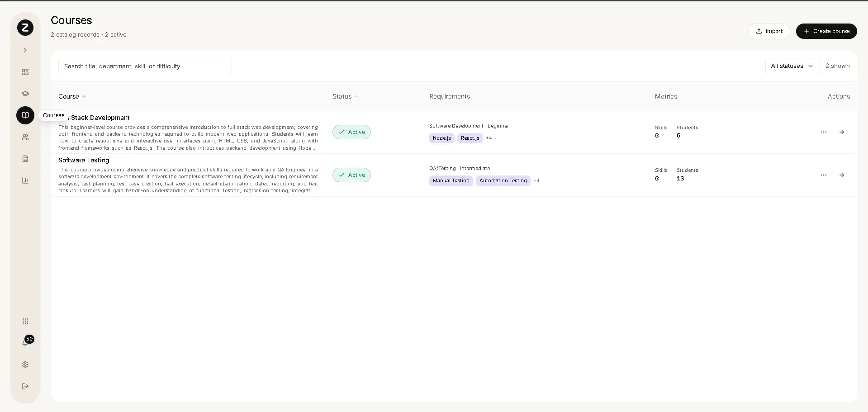Click the Create course button
Image resolution: width=868 pixels, height=412 pixels.
click(826, 31)
